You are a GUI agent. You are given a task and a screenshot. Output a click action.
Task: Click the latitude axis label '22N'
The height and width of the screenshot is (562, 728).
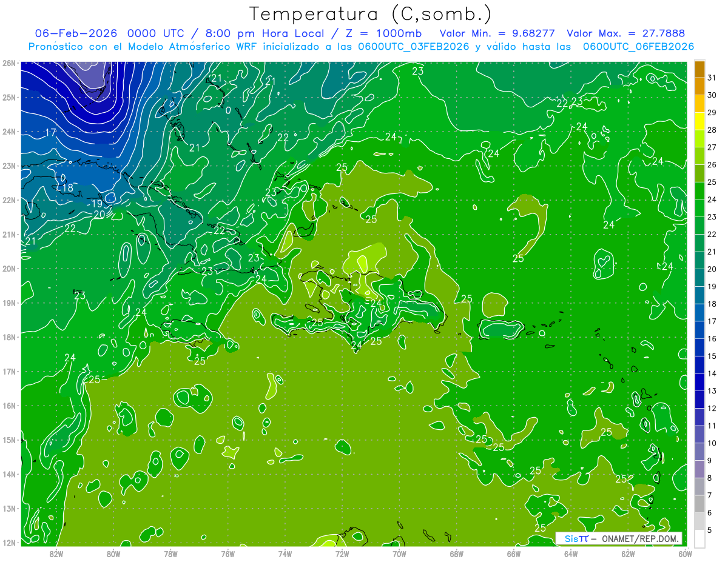point(9,200)
